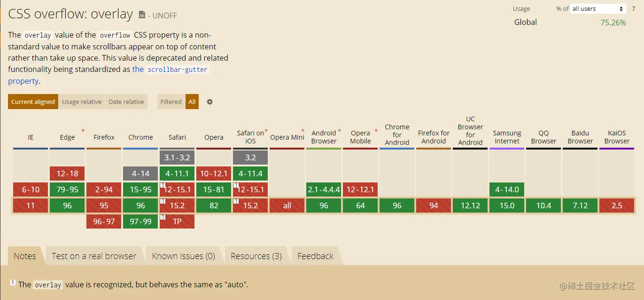
Task: Click the Opera Mobile 64 cell
Action: pyautogui.click(x=360, y=205)
